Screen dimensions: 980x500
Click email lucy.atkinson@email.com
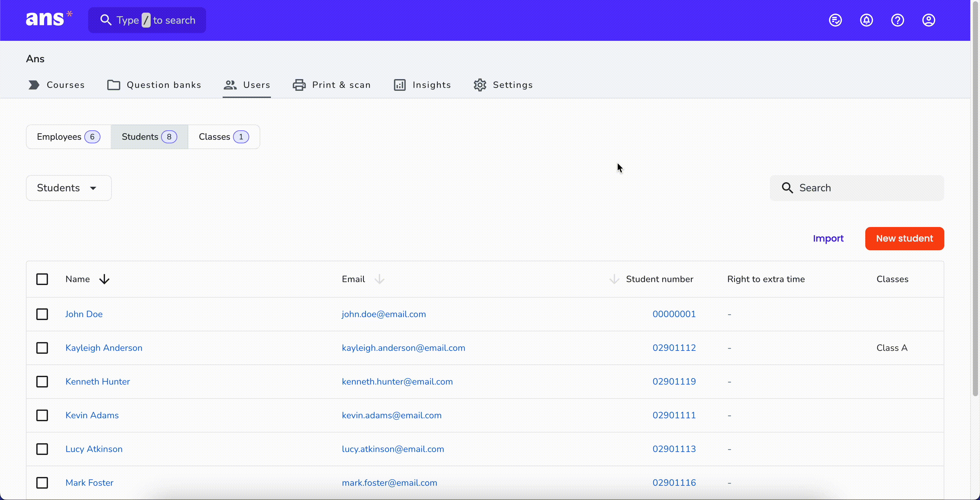pos(393,449)
